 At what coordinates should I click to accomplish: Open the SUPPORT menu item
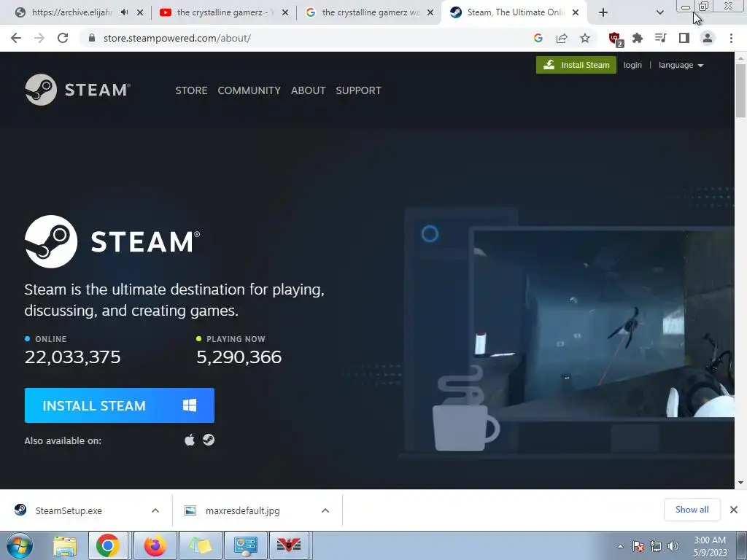[x=358, y=90]
